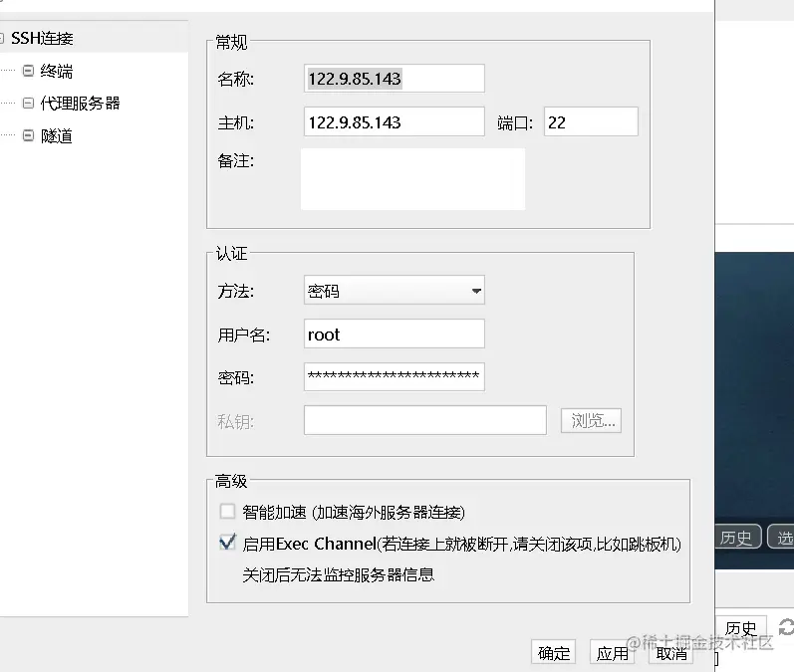Image resolution: width=794 pixels, height=672 pixels.
Task: Focus the 用户名 field containing root
Action: [394, 334]
